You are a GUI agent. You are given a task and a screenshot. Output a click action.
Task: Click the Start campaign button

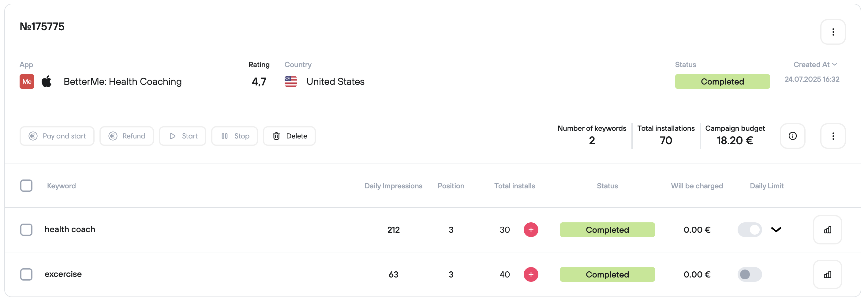182,136
